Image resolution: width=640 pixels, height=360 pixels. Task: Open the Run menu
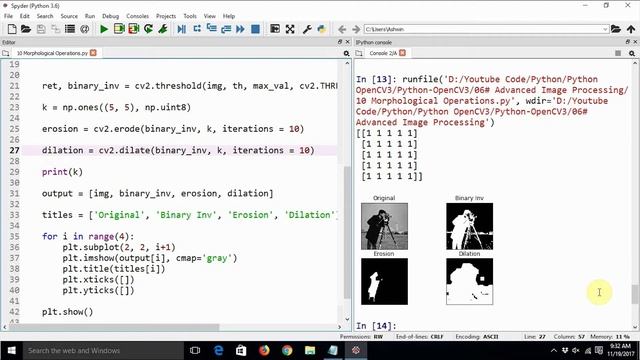point(90,16)
